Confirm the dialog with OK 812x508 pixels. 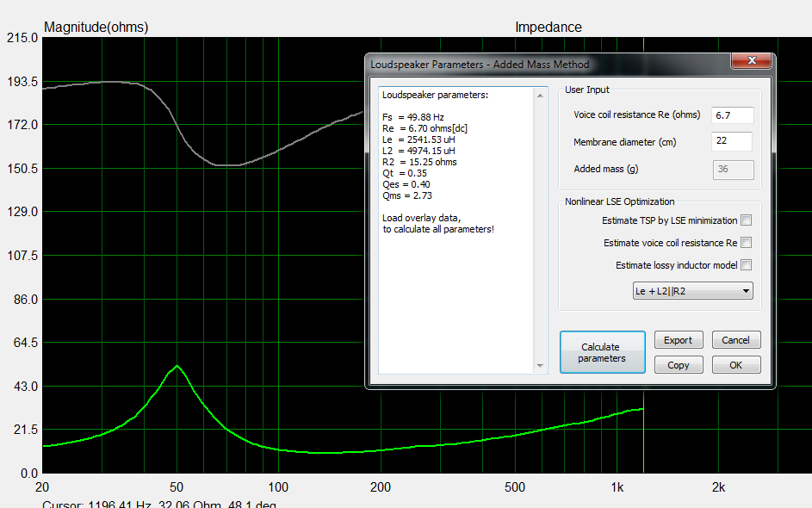[x=736, y=364]
